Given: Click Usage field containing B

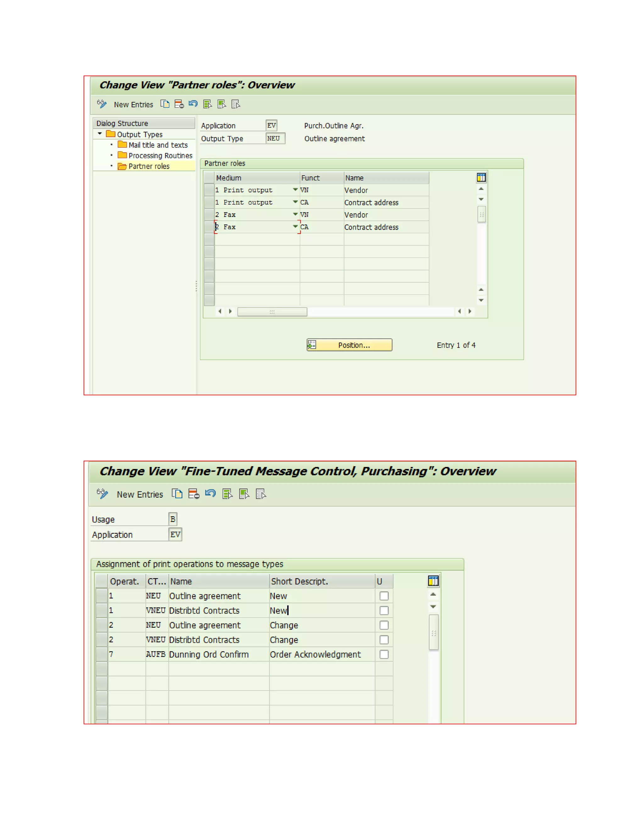Looking at the screenshot, I should pos(173,519).
